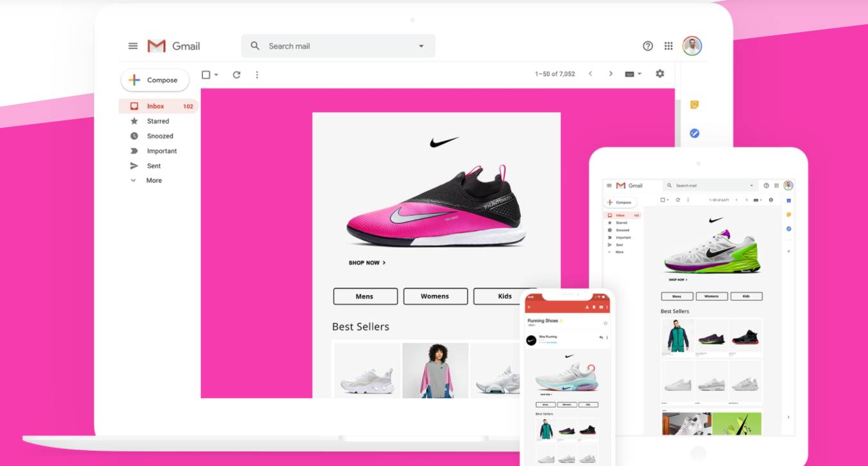Click the Mens button in the laptop email
868x466 pixels.
click(365, 296)
